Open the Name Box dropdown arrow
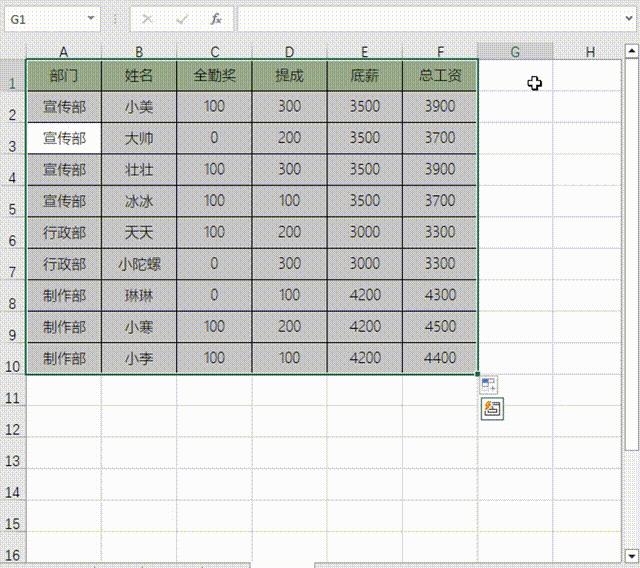 [x=91, y=18]
